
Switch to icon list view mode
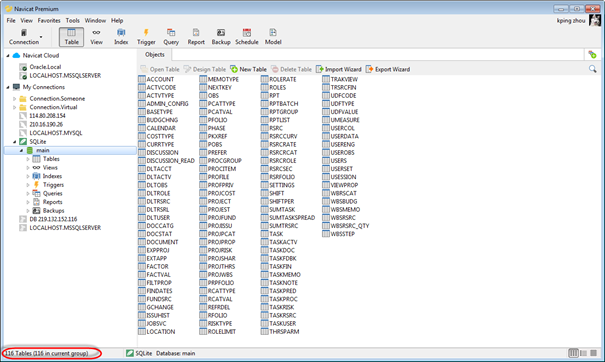573,353
